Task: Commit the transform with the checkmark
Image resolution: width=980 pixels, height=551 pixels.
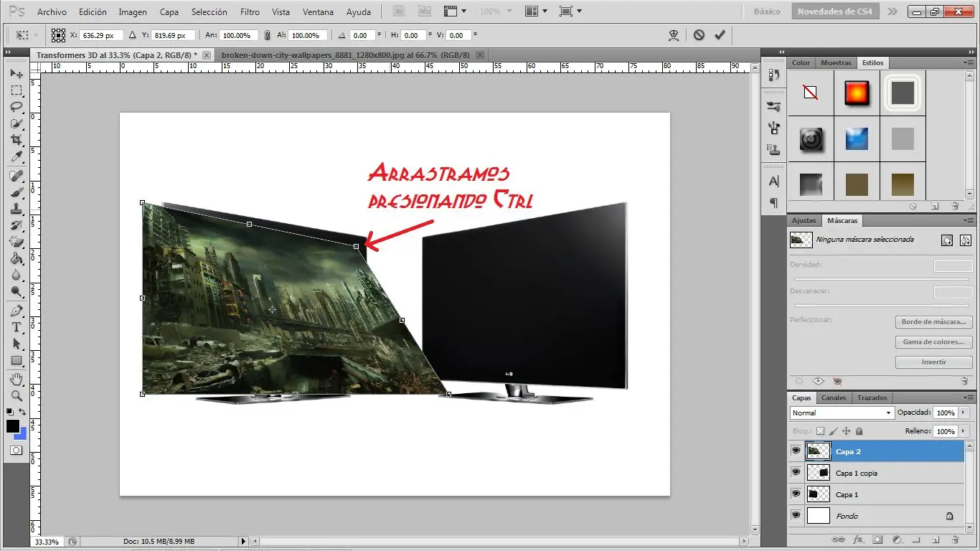Action: pos(720,34)
